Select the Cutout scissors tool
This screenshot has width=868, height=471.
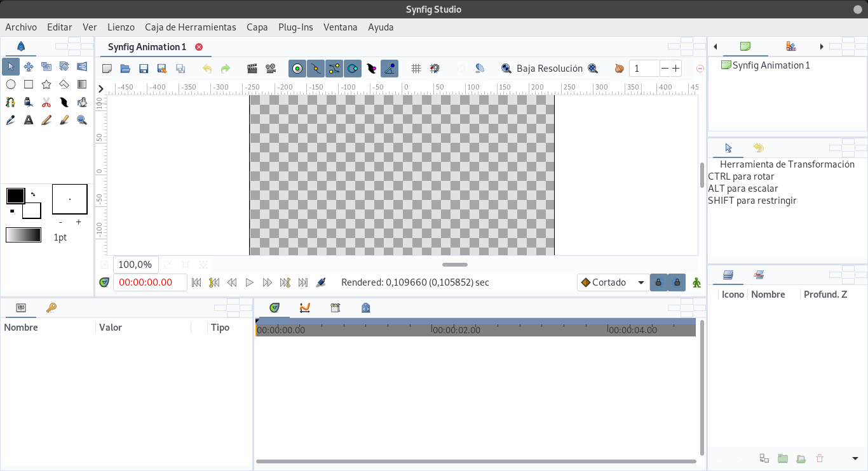[46, 102]
